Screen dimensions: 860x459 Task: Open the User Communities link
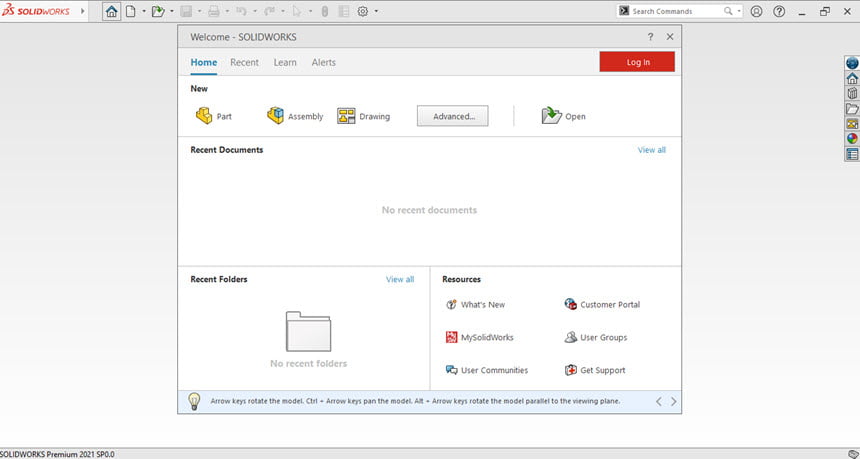[487, 370]
